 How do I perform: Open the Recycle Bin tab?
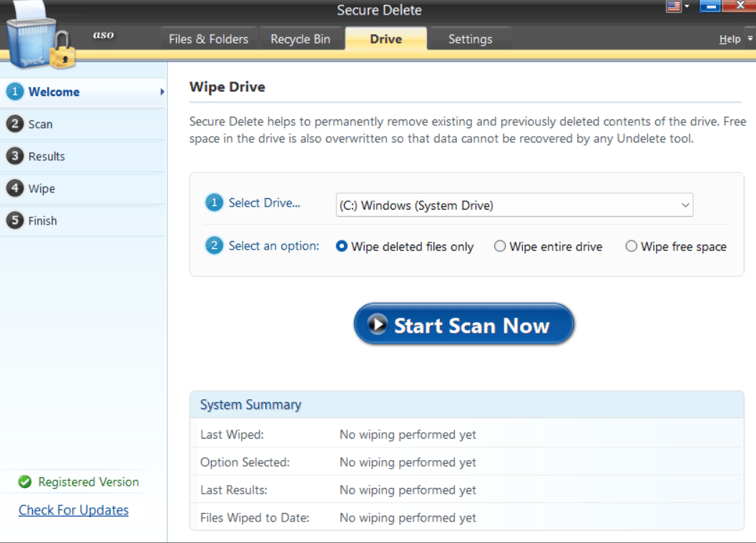pyautogui.click(x=301, y=39)
